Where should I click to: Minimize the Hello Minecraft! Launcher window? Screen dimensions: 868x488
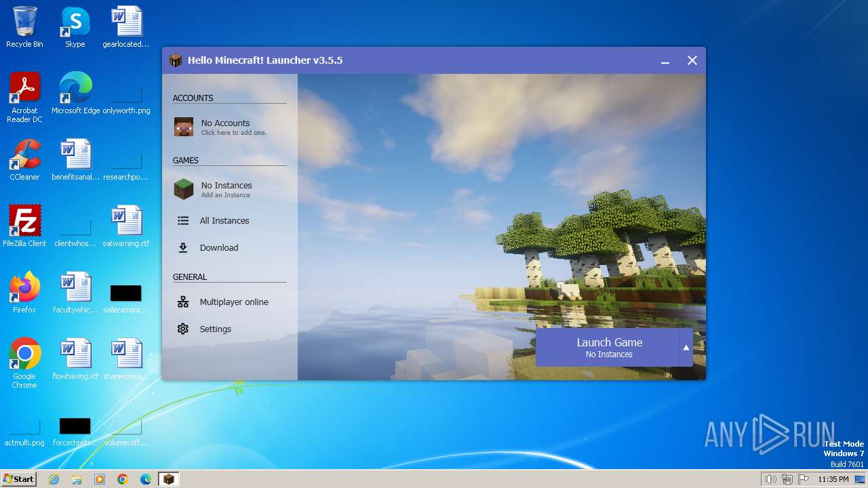tap(665, 60)
